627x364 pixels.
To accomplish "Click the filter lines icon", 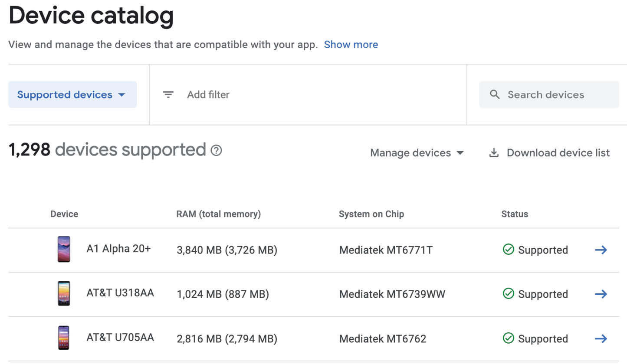I will coord(168,94).
